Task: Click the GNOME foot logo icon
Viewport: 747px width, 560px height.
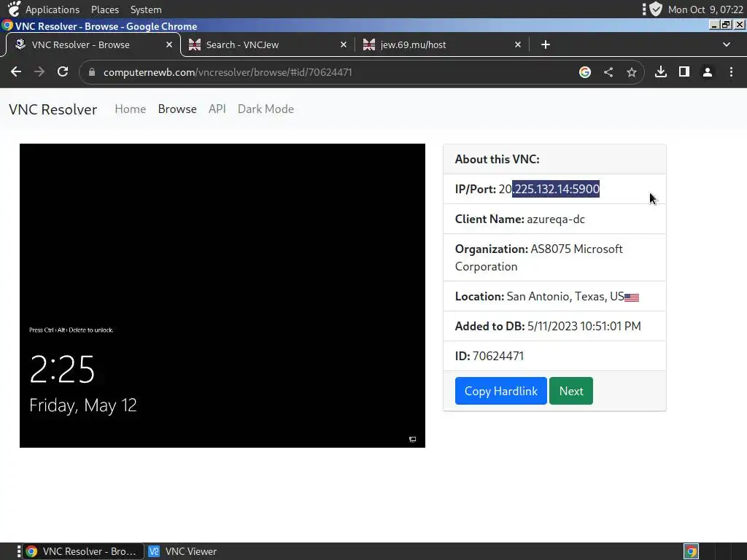Action: pyautogui.click(x=15, y=9)
